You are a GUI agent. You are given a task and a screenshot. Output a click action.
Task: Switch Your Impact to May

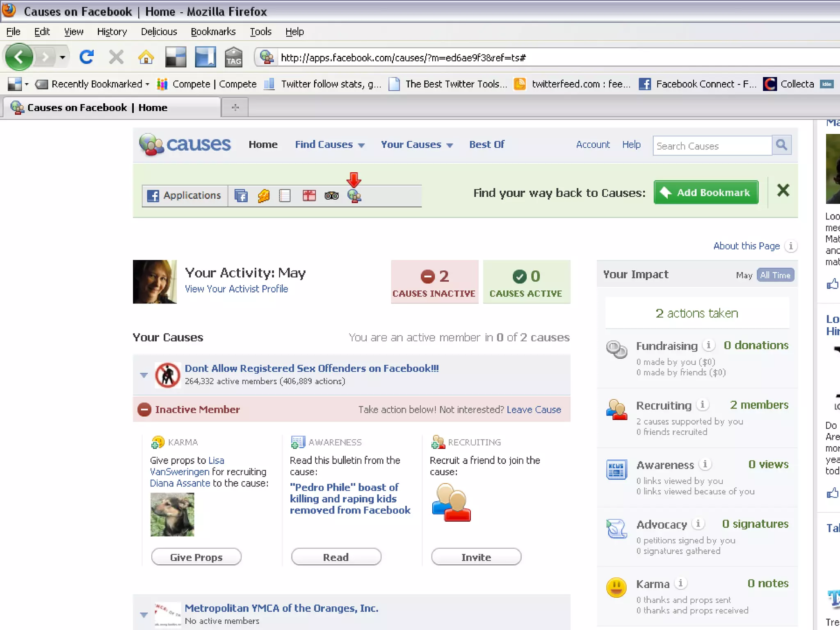[x=744, y=275]
